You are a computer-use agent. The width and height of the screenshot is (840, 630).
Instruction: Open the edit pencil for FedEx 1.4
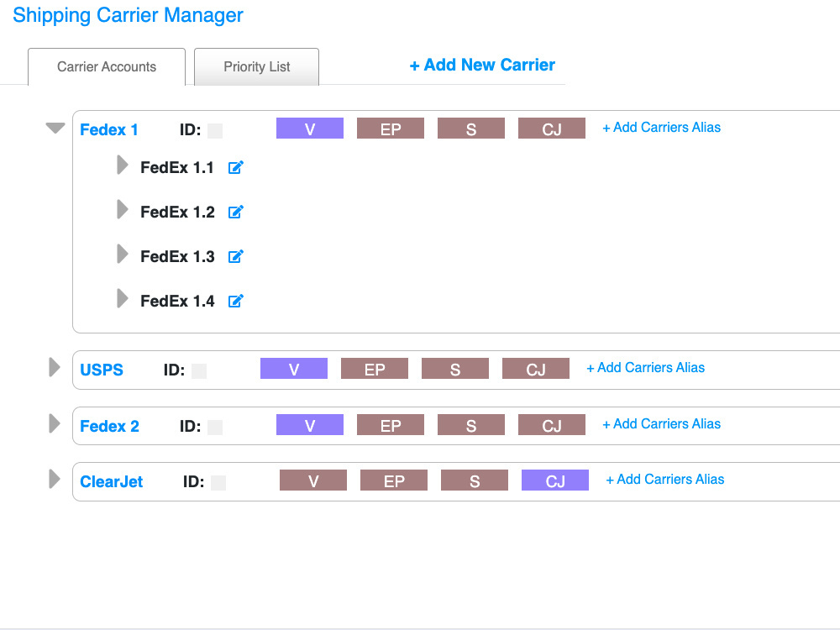tap(235, 301)
